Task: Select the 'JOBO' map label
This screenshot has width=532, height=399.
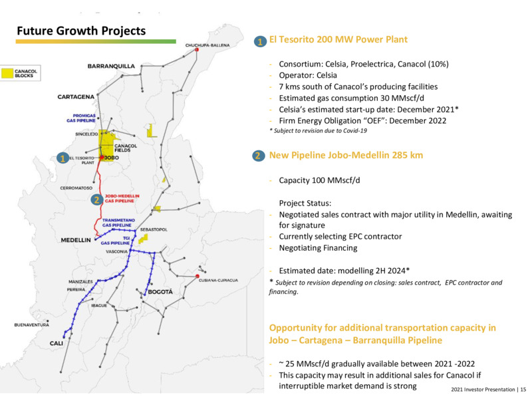Action: click(112, 158)
